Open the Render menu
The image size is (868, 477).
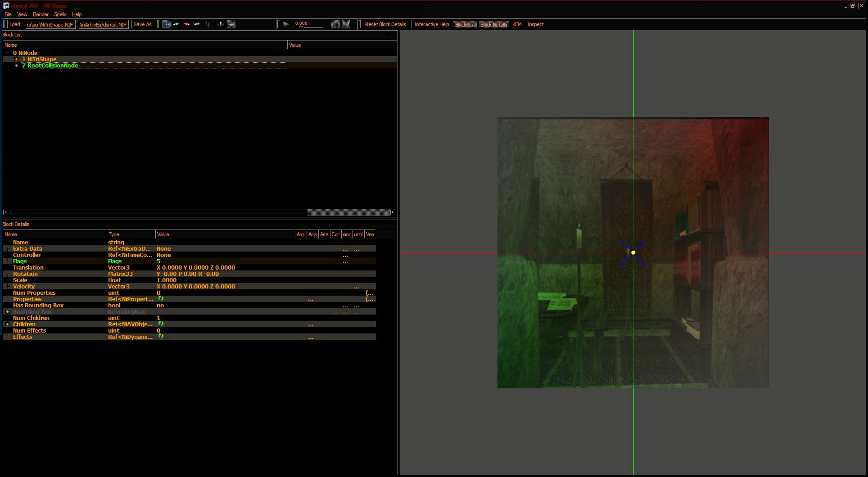point(41,14)
